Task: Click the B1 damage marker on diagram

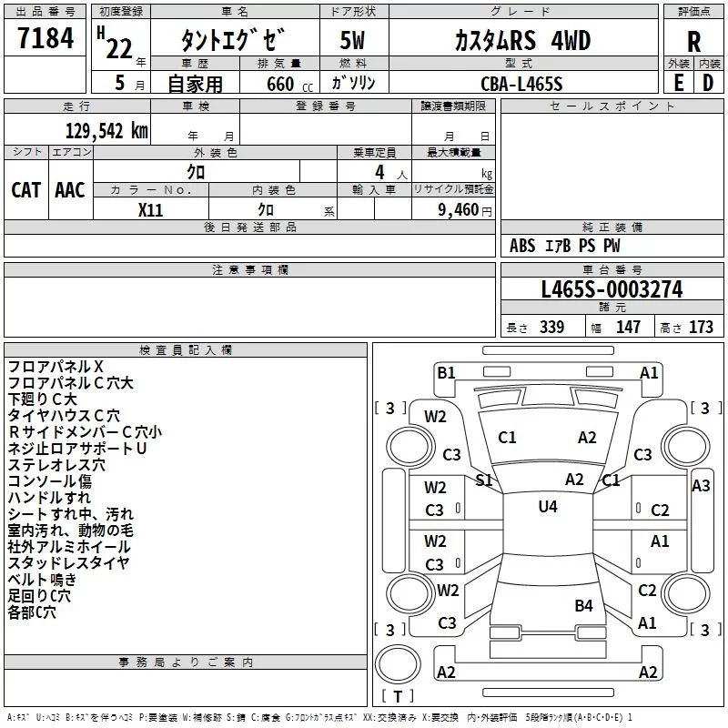Action: point(446,372)
